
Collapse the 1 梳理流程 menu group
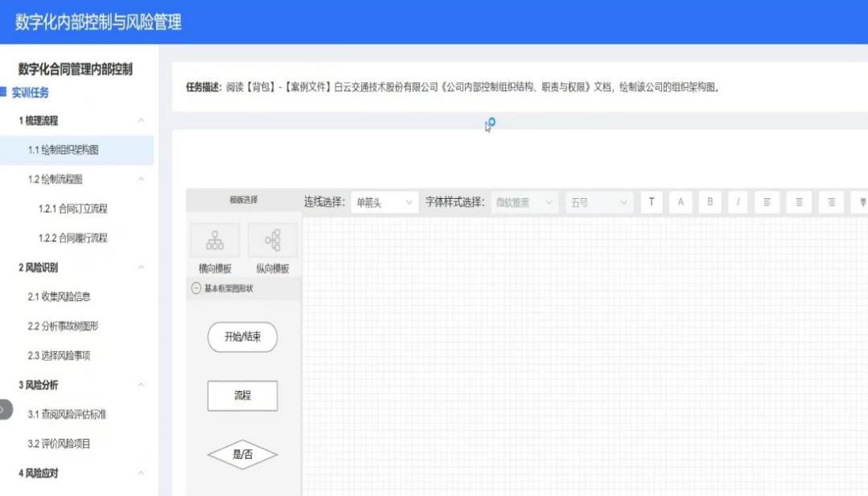point(141,121)
